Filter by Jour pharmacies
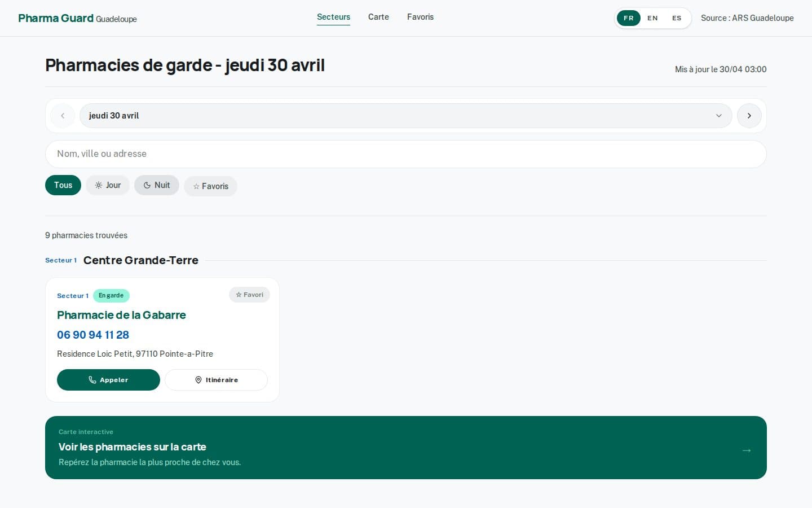The image size is (812, 508). [x=108, y=185]
